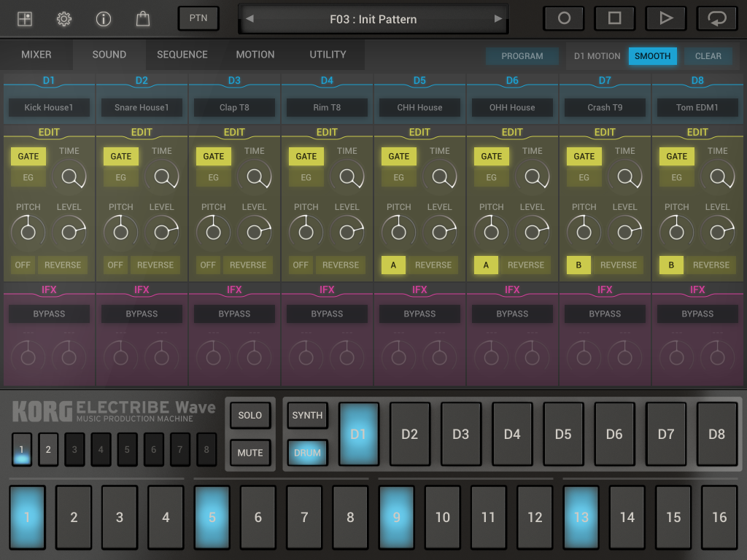Open the shop bag icon
Image resolution: width=747 pixels, height=560 pixels.
pos(143,19)
